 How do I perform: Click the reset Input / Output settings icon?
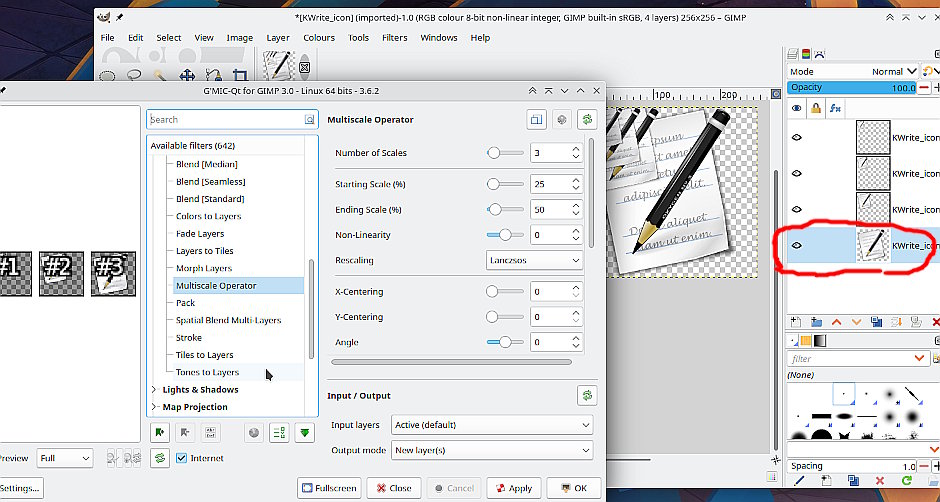[x=586, y=396]
